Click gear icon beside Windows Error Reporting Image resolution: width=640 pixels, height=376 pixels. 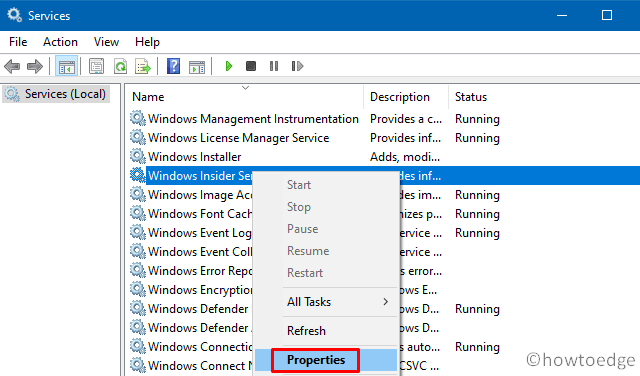[138, 270]
